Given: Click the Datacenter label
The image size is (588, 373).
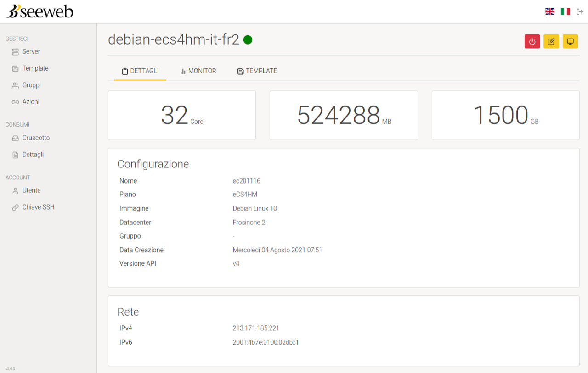Looking at the screenshot, I should point(136,223).
